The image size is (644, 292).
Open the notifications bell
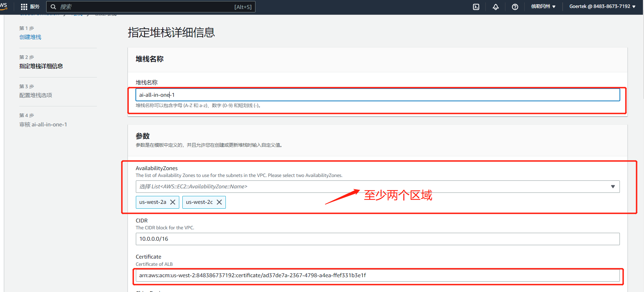(x=495, y=7)
